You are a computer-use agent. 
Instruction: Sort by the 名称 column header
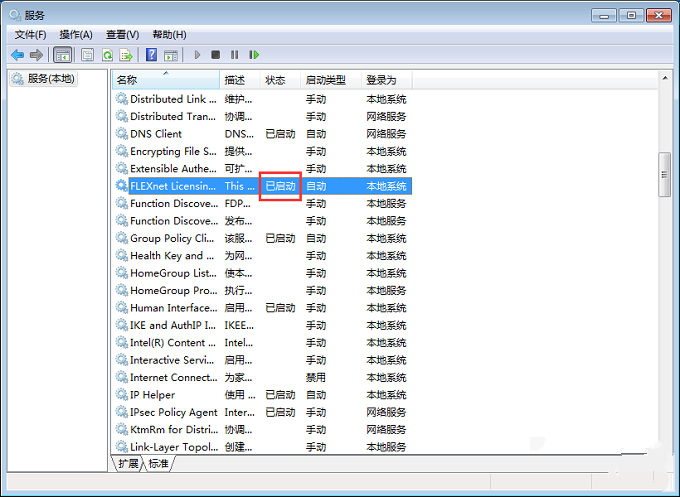(166, 80)
